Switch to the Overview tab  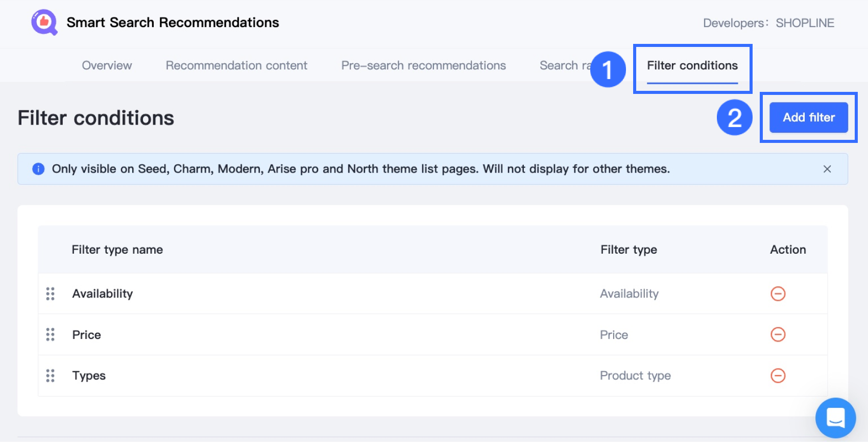point(107,65)
